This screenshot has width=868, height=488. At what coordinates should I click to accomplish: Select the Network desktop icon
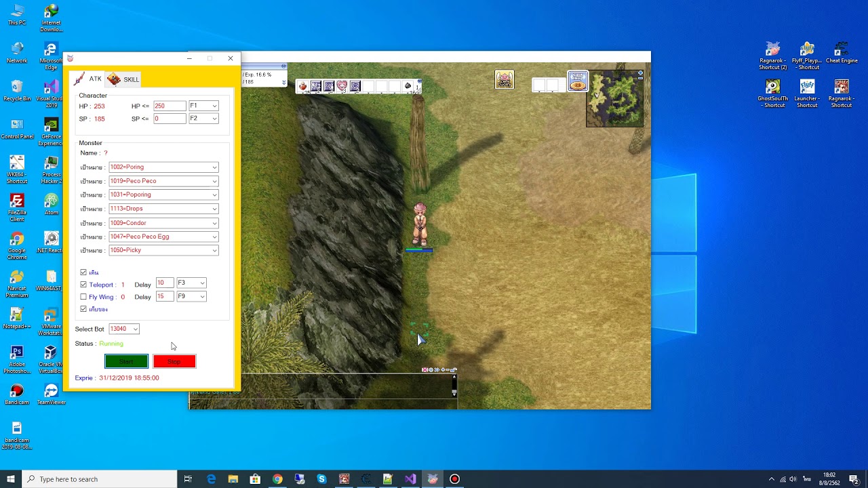[17, 53]
